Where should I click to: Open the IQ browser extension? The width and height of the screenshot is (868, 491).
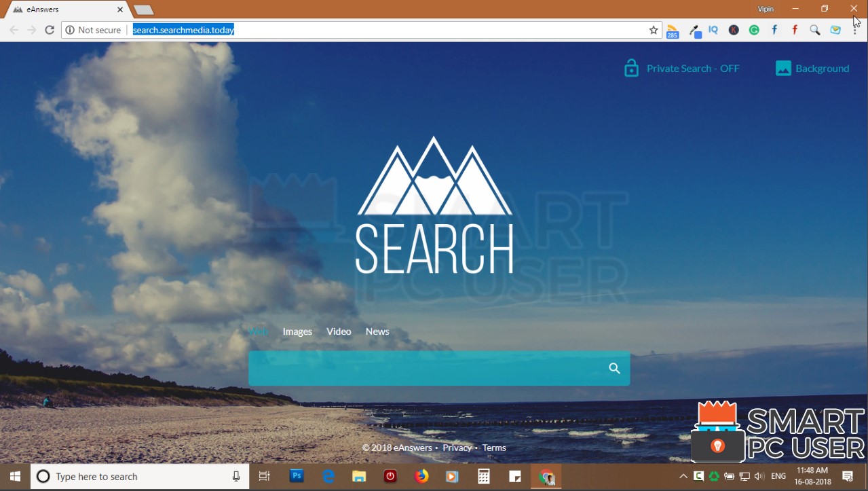tap(713, 30)
